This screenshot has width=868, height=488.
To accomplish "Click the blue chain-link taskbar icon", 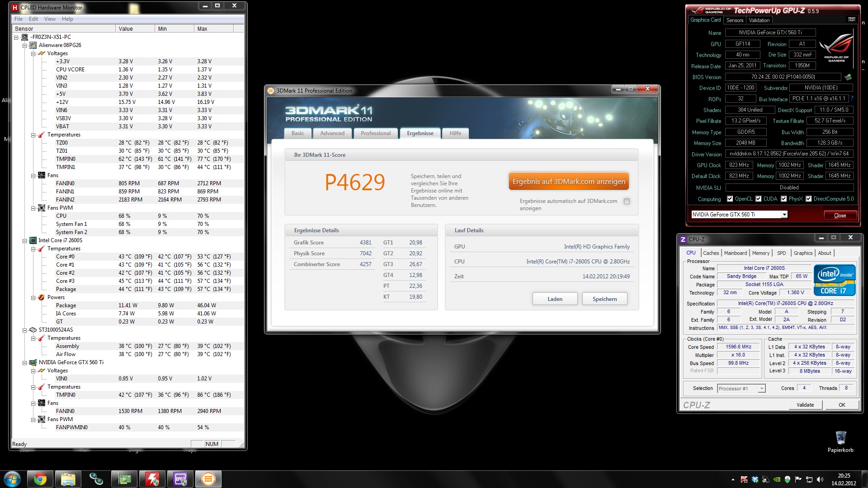I will 96,479.
